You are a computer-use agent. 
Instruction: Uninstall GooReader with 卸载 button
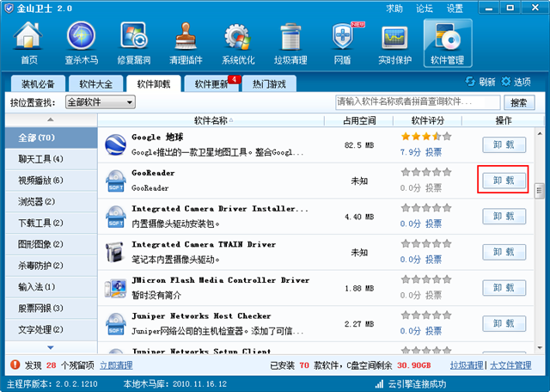504,181
